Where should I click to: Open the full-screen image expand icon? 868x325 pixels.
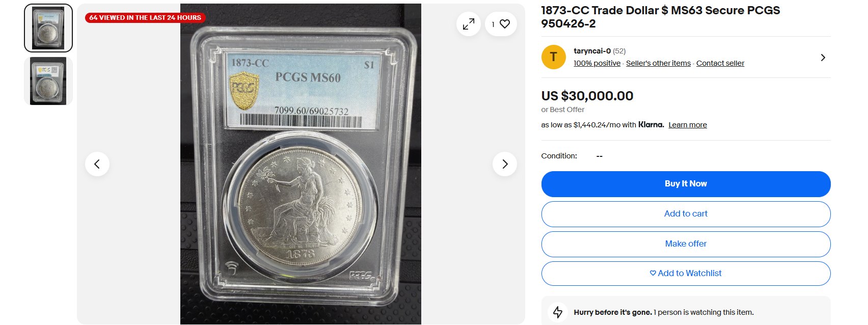(x=469, y=24)
